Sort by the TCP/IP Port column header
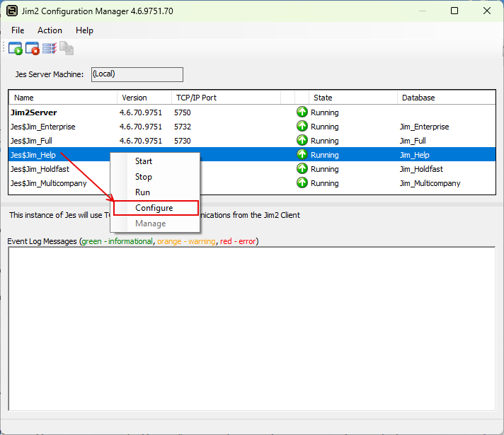This screenshot has width=504, height=435. pos(195,98)
